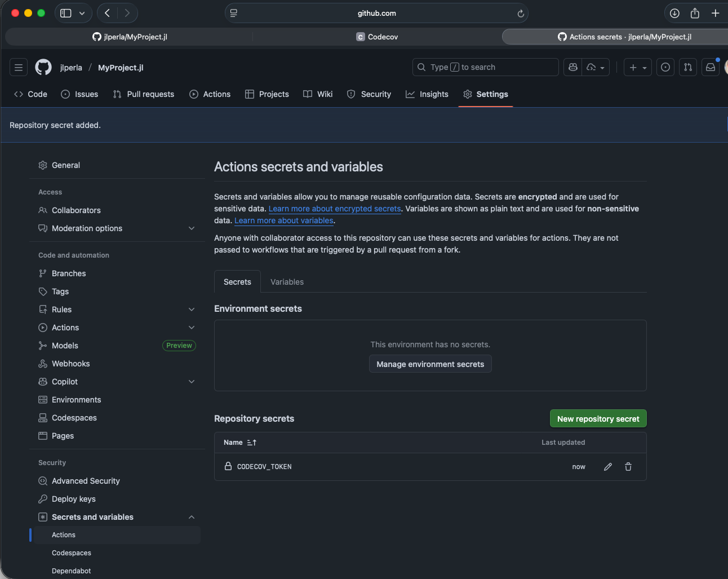
Task: Open the notifications inbox icon
Action: click(x=710, y=68)
